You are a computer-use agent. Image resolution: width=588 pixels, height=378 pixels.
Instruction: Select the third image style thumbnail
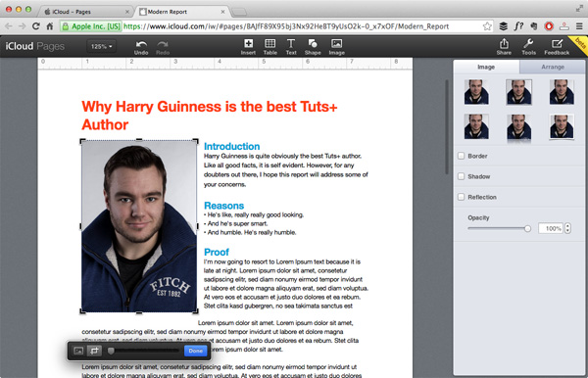(x=562, y=92)
